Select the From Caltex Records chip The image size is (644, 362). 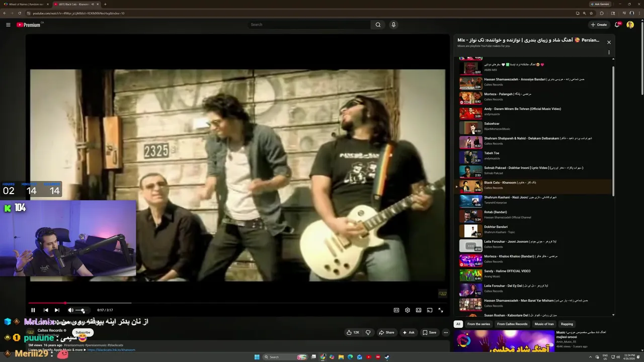click(x=512, y=324)
